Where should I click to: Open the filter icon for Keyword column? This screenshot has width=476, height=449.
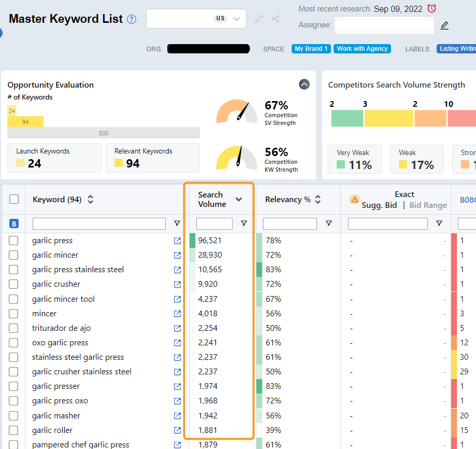(177, 223)
